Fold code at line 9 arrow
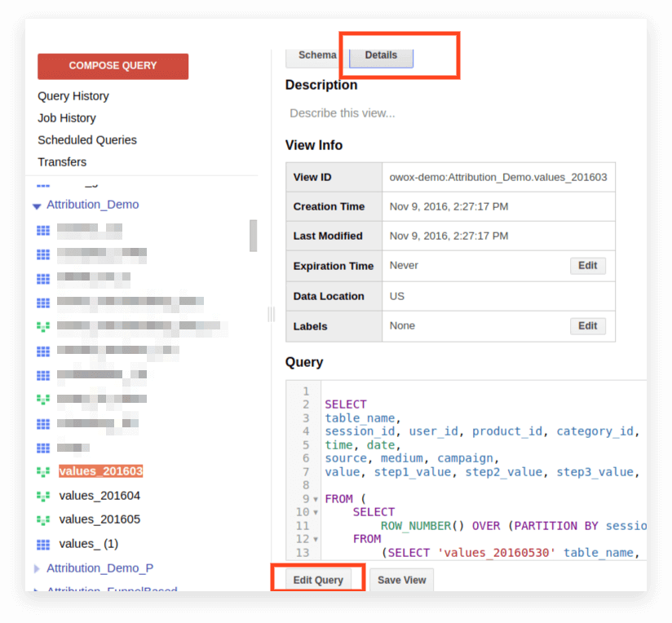This screenshot has height=623, width=672. (x=316, y=499)
